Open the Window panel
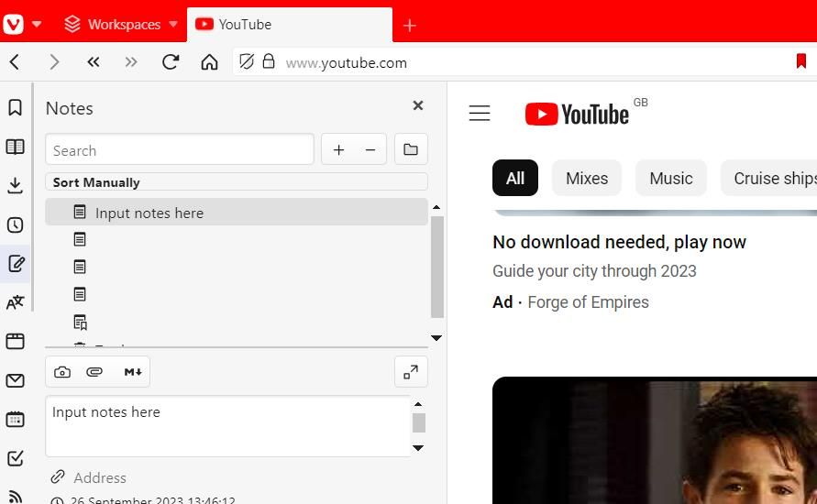Viewport: 817px width, 504px height. (x=15, y=342)
